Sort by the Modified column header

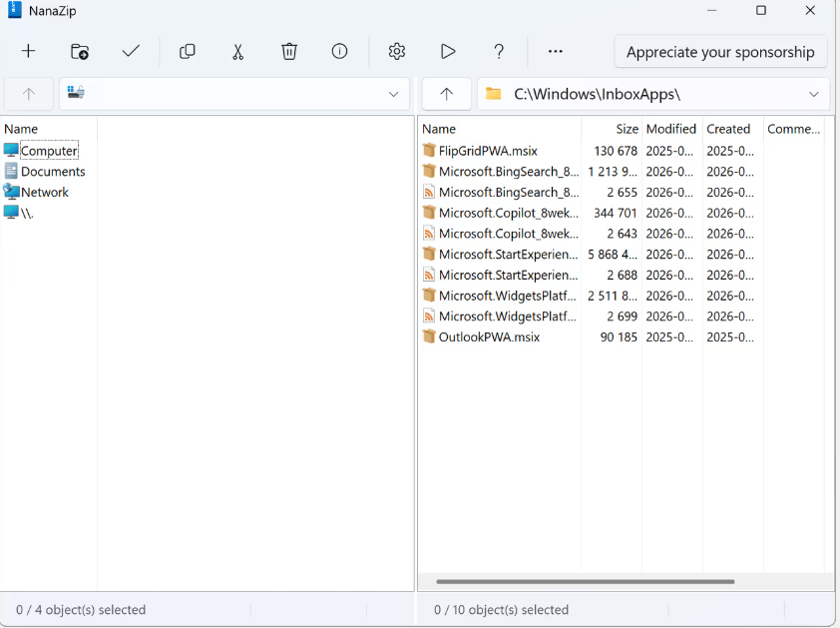coord(670,129)
